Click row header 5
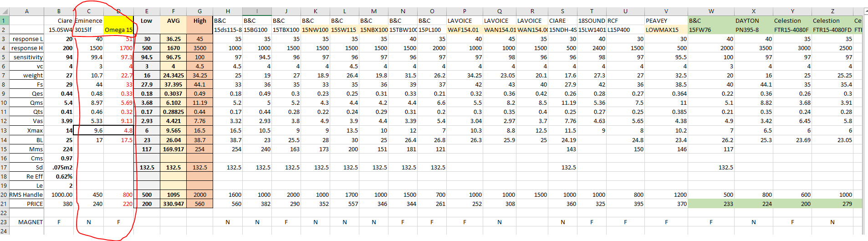868x241 pixels. 4,57
